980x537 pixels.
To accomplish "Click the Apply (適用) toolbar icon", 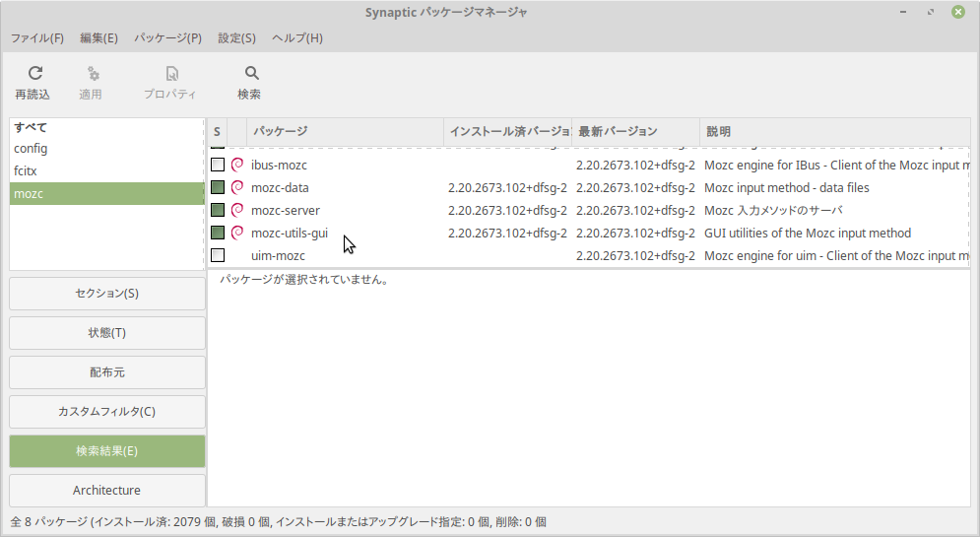I will pyautogui.click(x=93, y=73).
